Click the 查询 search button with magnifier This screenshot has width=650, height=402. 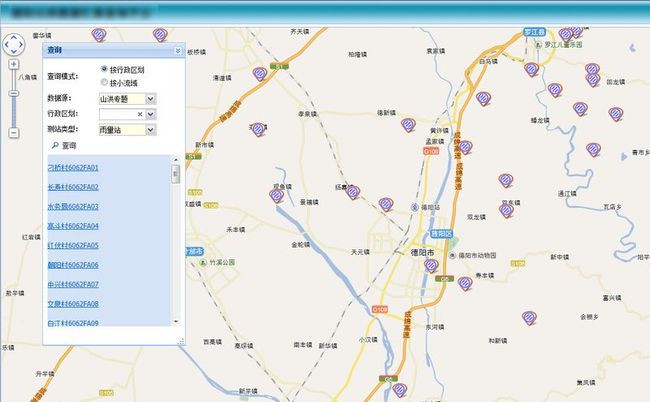tap(64, 145)
